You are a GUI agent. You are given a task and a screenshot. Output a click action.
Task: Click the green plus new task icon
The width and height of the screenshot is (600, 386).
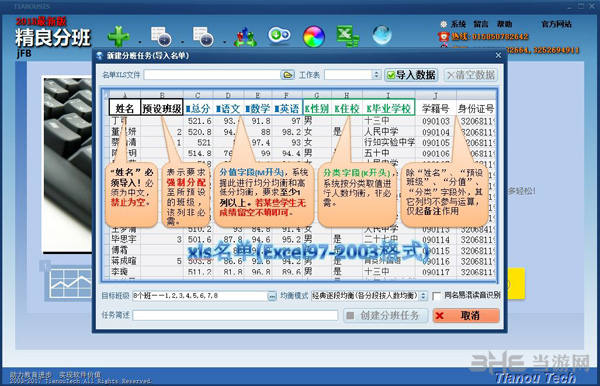point(118,36)
